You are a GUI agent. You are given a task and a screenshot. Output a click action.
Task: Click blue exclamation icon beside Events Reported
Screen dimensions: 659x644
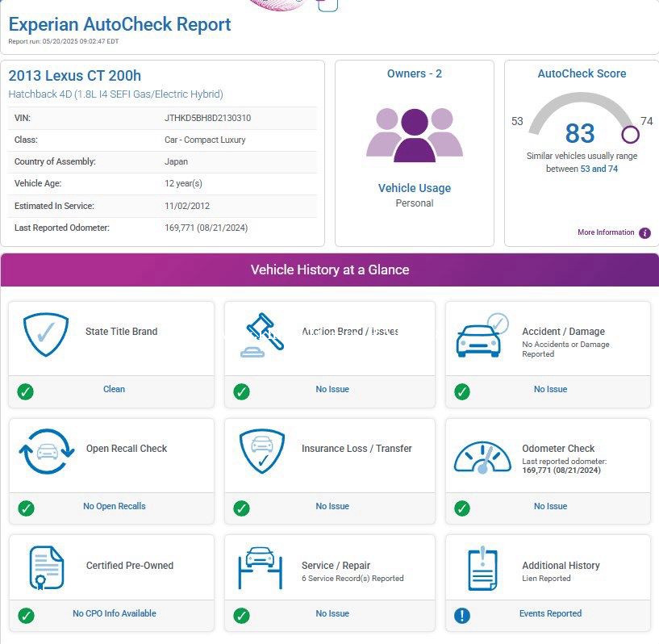462,616
